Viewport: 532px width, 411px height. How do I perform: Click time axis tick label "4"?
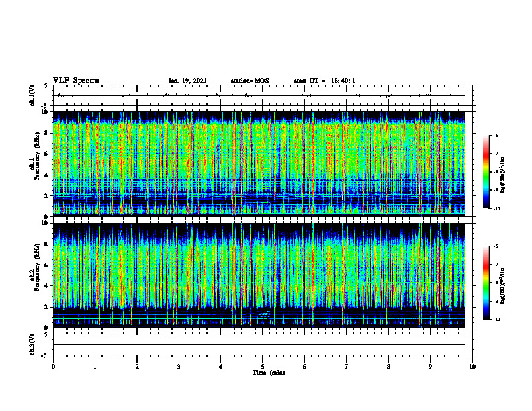pyautogui.click(x=221, y=367)
